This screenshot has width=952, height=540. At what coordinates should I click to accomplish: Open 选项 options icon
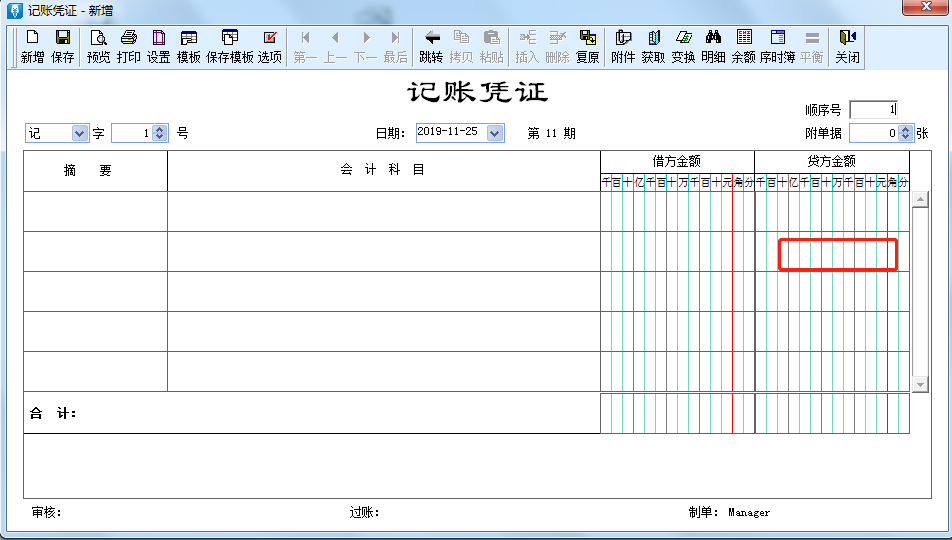click(x=270, y=46)
